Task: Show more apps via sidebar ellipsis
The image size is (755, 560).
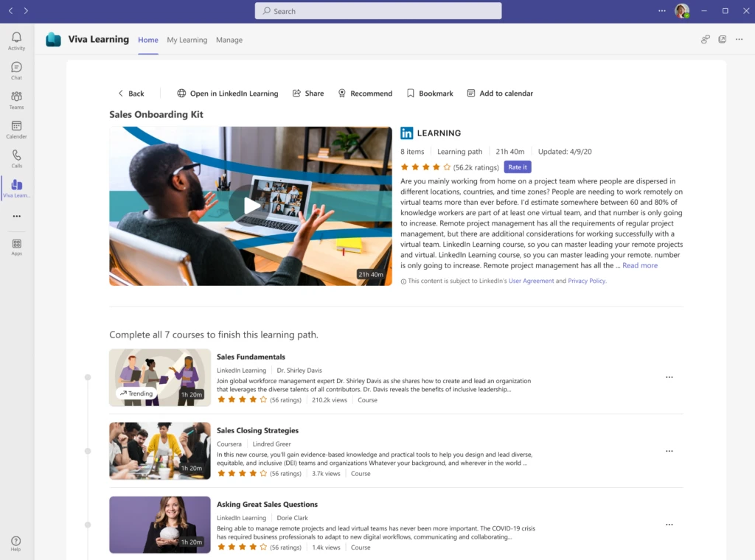Action: coord(16,216)
